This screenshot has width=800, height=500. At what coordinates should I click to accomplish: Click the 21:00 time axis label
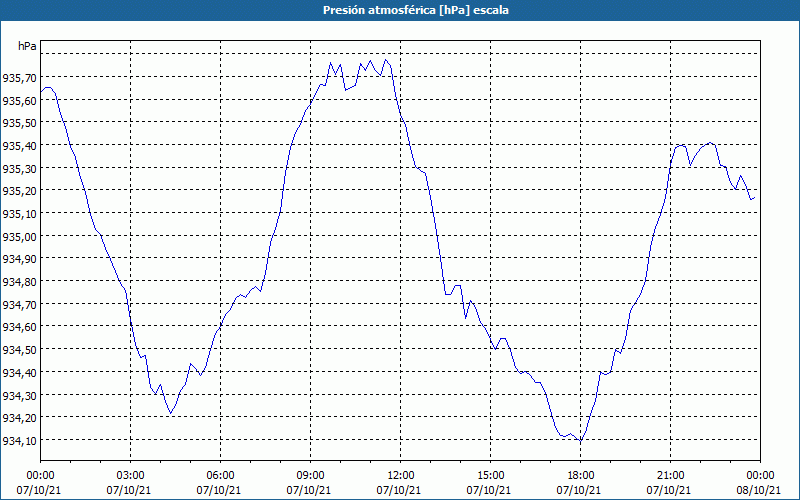670,476
